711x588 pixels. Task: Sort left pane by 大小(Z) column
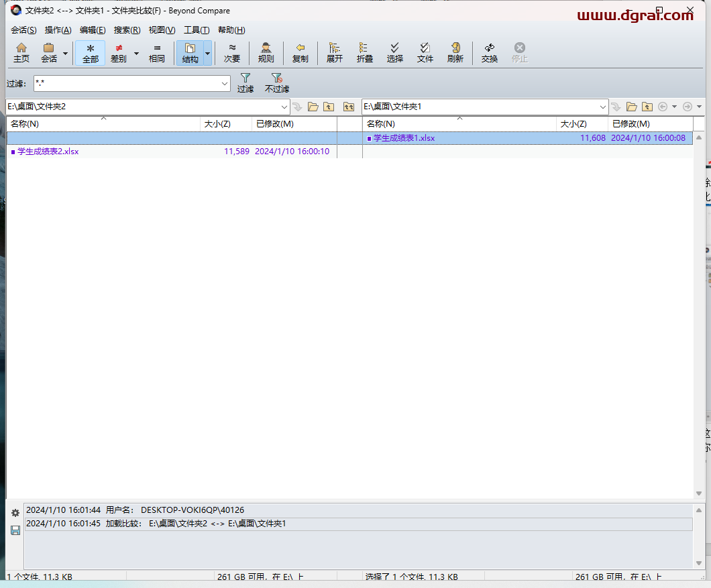point(226,124)
